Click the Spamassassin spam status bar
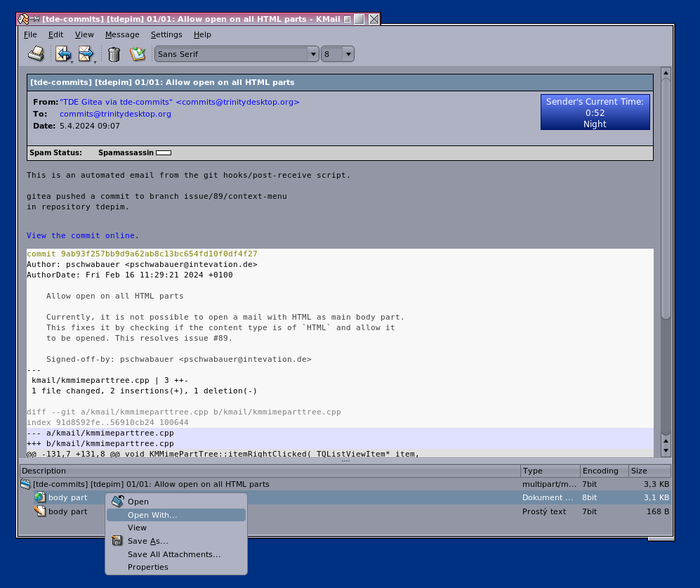The image size is (700, 588). tap(163, 153)
